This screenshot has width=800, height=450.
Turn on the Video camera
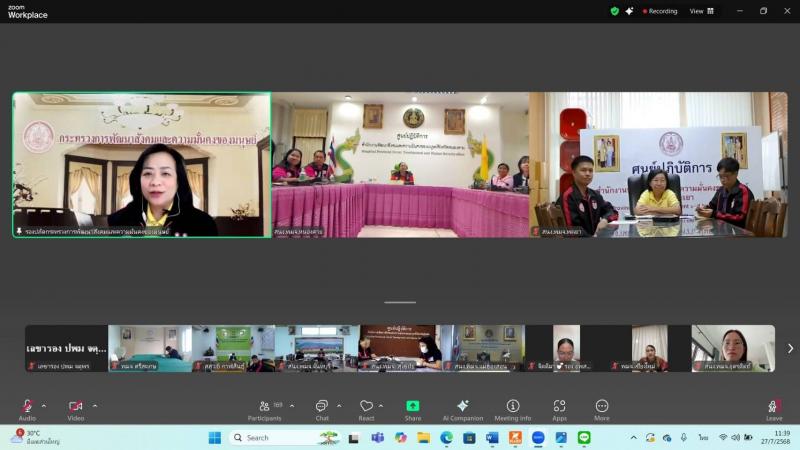(76, 410)
